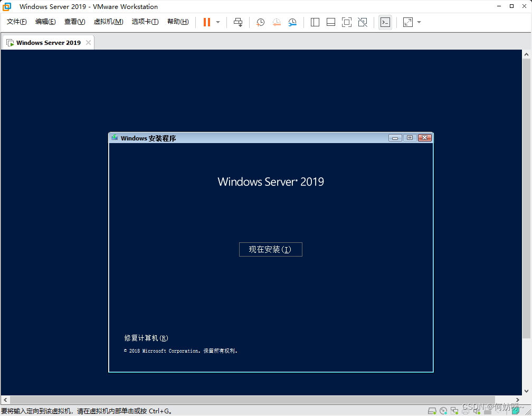Click the printer status bar icon
The width and height of the screenshot is (532, 416).
pos(465,411)
